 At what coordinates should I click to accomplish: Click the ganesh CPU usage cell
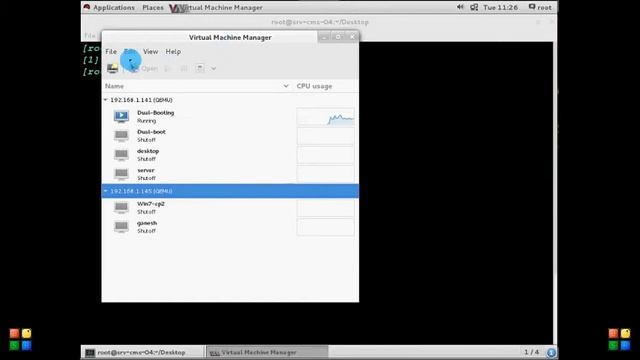click(325, 227)
